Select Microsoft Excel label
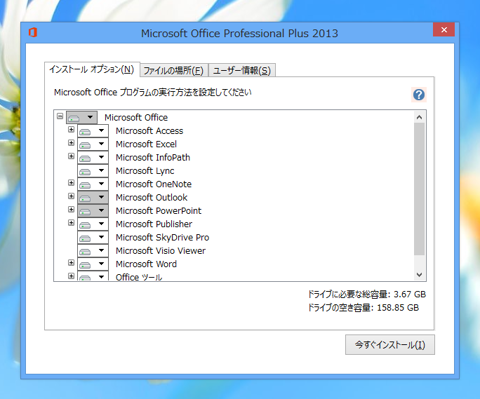This screenshot has width=480, height=399. coord(146,144)
